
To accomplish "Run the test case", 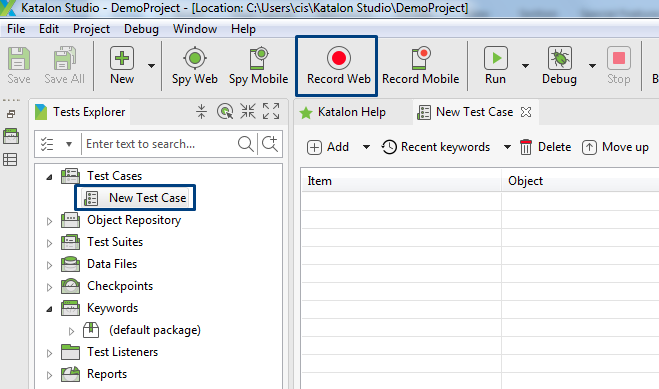I will [x=496, y=65].
